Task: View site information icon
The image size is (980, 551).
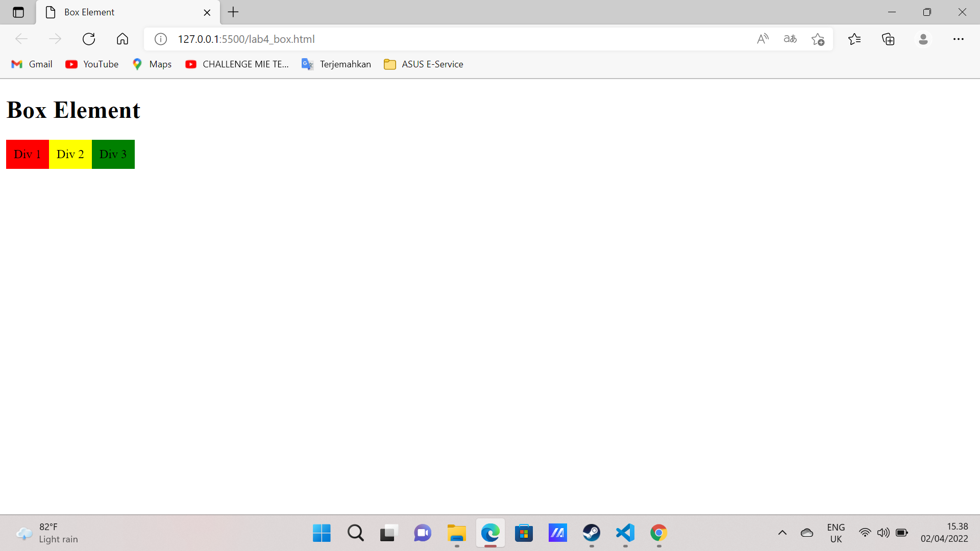Action: coord(161,39)
